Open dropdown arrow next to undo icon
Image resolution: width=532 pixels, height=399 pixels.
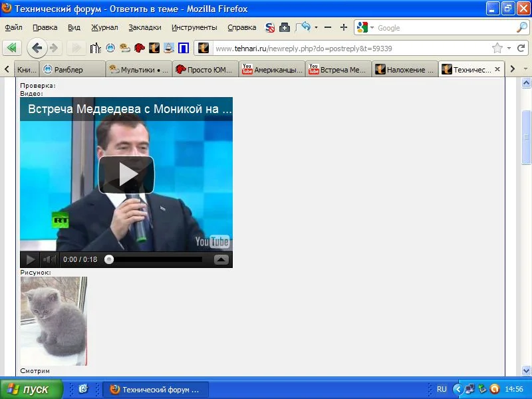[x=316, y=27]
